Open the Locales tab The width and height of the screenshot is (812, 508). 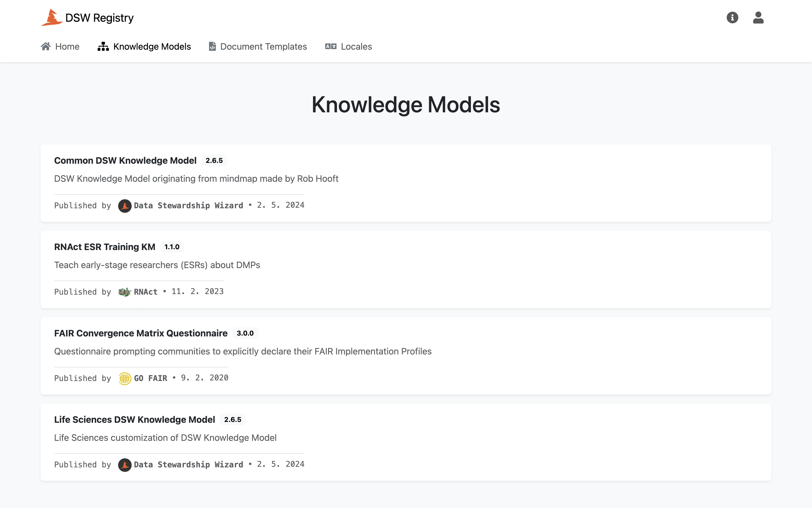(348, 46)
